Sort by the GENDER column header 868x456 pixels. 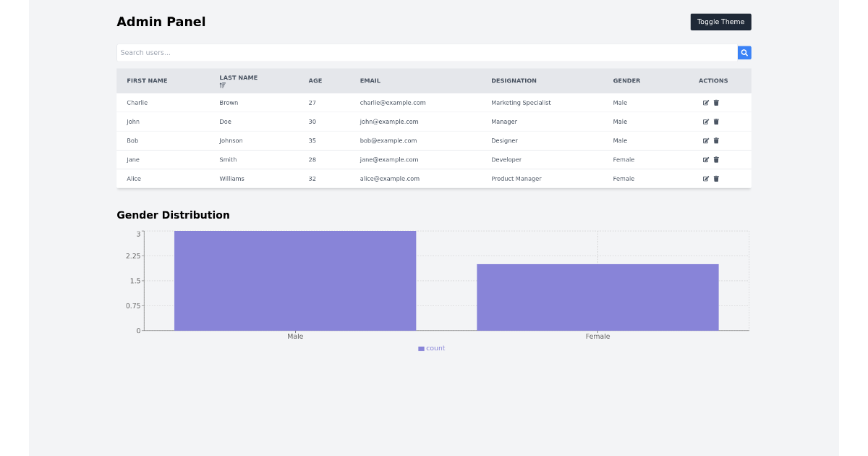click(x=626, y=80)
